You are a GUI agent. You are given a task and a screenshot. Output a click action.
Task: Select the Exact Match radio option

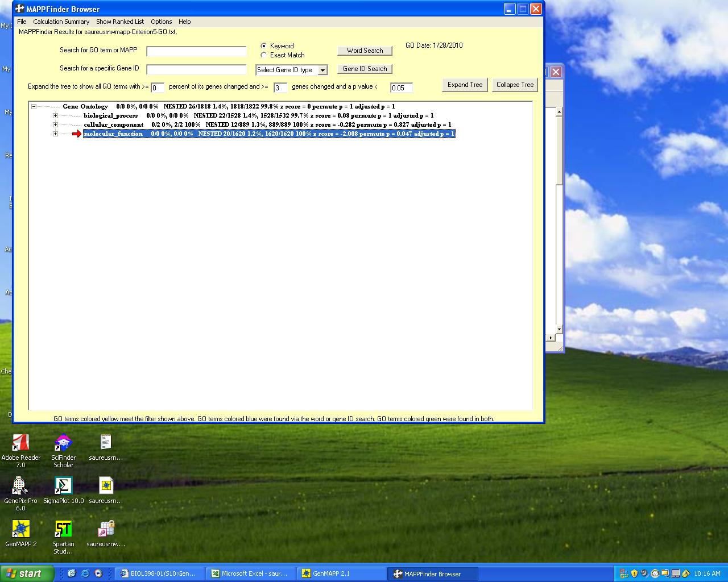263,55
